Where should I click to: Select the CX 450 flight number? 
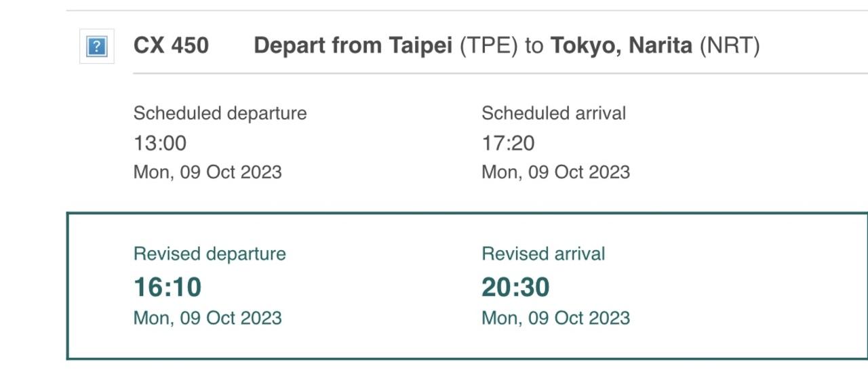point(171,46)
